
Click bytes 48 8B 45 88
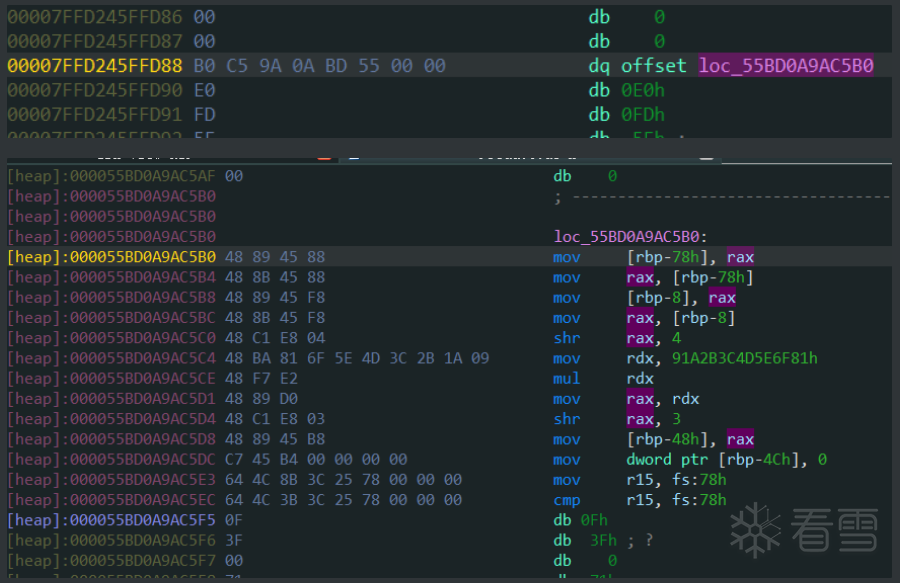pyautogui.click(x=275, y=277)
